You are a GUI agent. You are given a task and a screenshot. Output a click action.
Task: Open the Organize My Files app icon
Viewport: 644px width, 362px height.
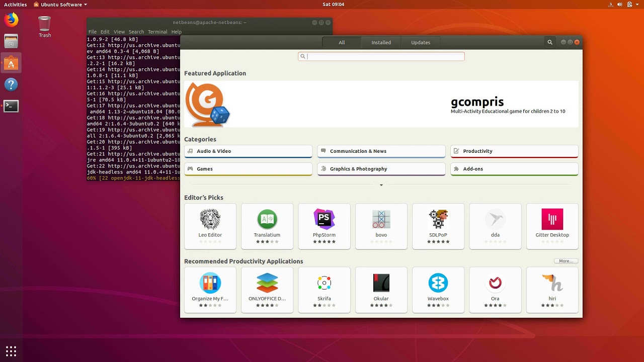tap(210, 283)
